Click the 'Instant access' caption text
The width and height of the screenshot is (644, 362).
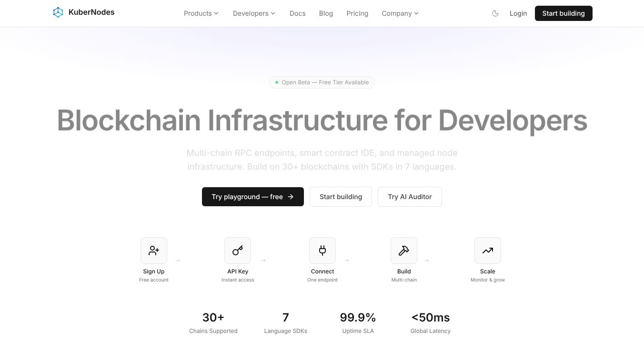[x=238, y=280]
